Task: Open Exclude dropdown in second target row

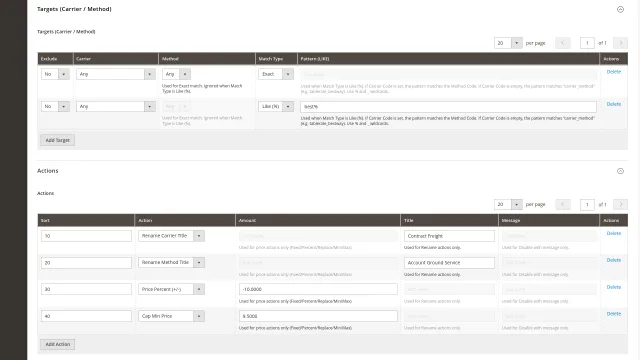Action: [x=55, y=107]
